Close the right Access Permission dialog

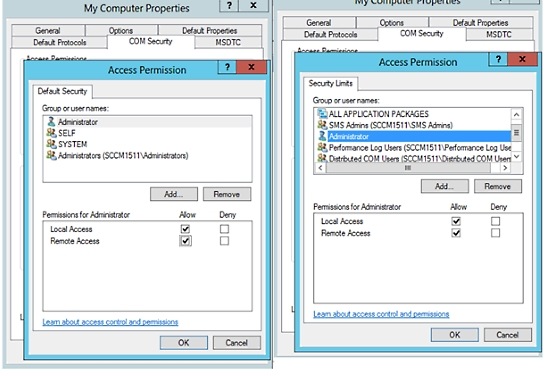point(522,59)
